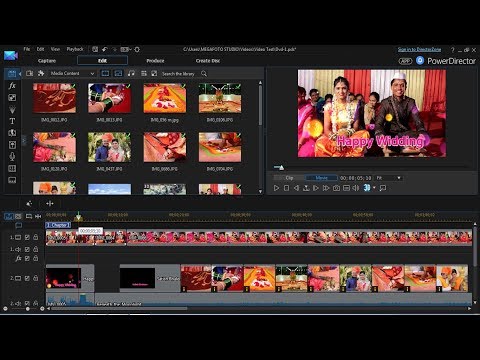Click the Redo arrow icon
This screenshot has height=360, width=480.
pyautogui.click(x=114, y=49)
